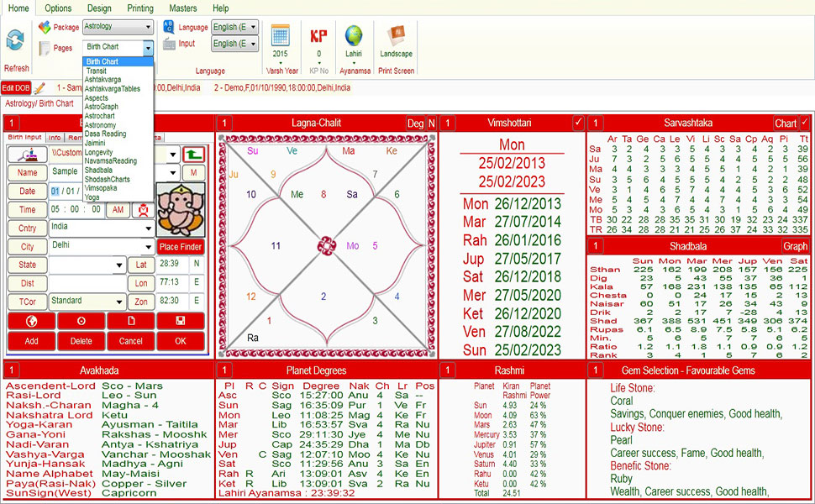815x504 pixels.
Task: Click the Add button
Action: tap(31, 341)
